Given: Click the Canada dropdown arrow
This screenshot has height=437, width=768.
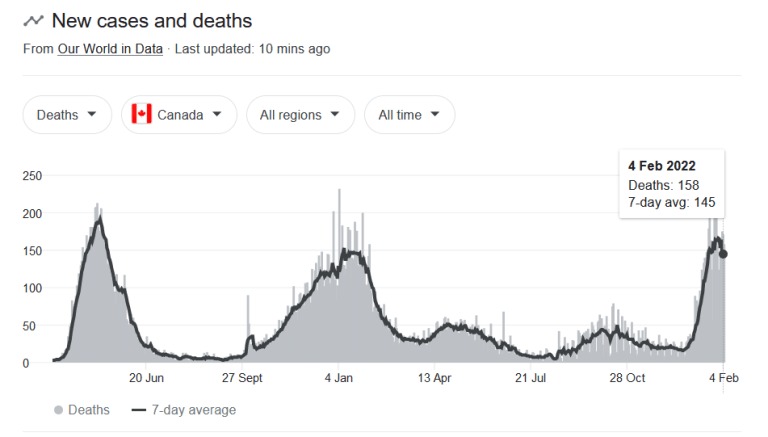Looking at the screenshot, I should click(x=217, y=114).
